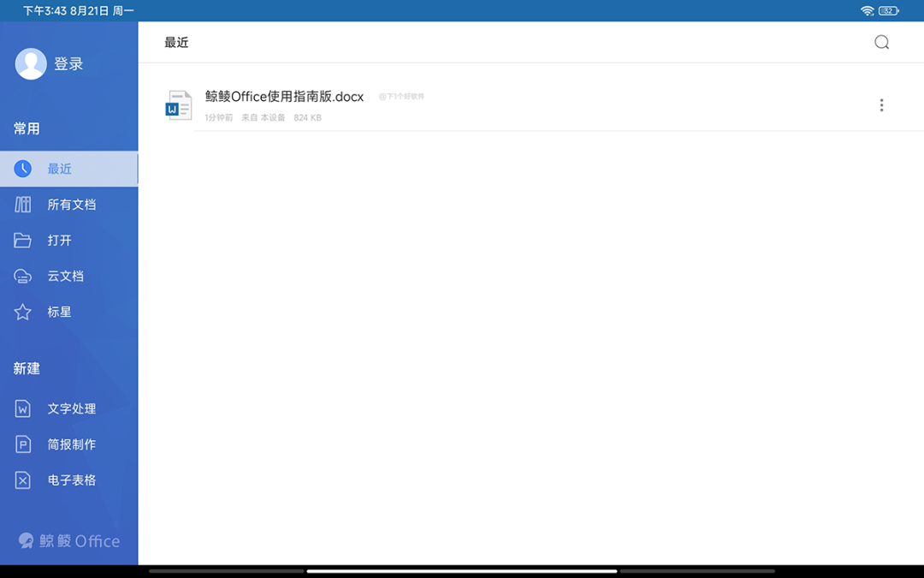
Task: Click the 文字处理 W document icon
Action: (23, 408)
